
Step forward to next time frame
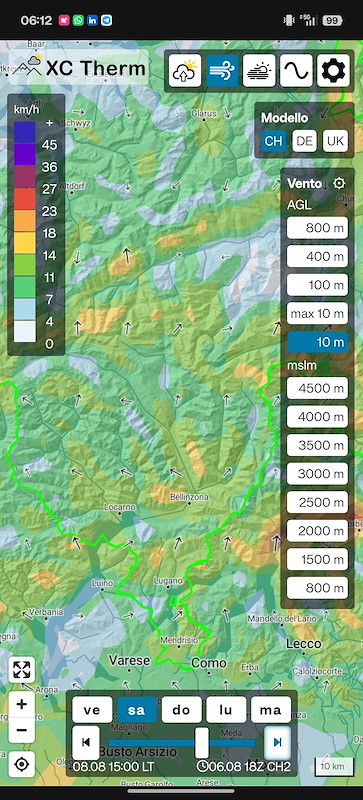pyautogui.click(x=277, y=742)
